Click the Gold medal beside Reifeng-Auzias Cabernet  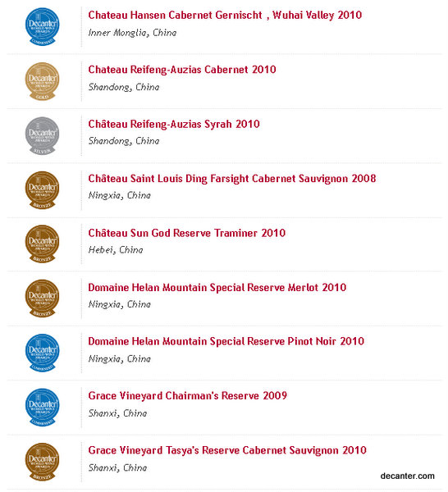click(x=42, y=81)
